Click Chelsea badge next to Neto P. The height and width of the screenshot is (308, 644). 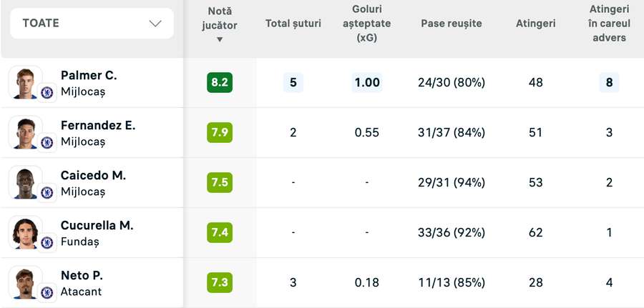click(47, 292)
